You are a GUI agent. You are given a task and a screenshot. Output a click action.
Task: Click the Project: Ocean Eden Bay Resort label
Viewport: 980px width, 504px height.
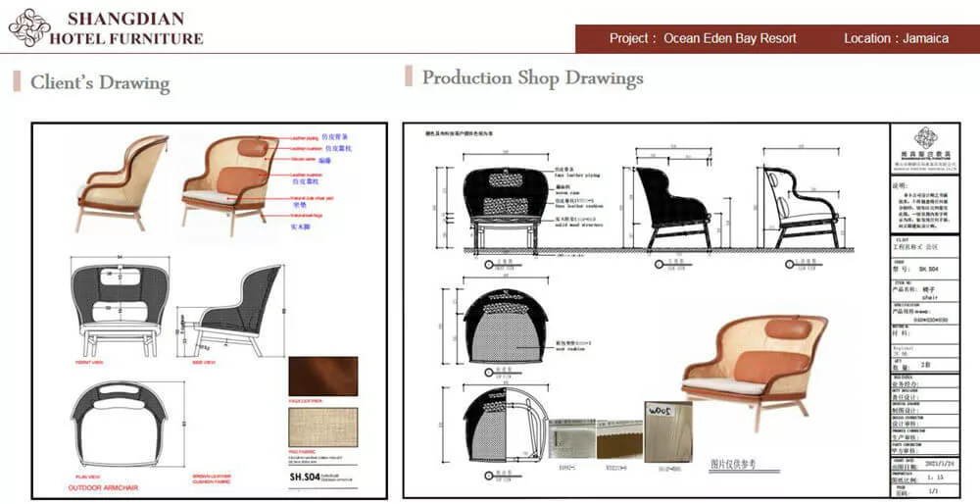coord(702,38)
